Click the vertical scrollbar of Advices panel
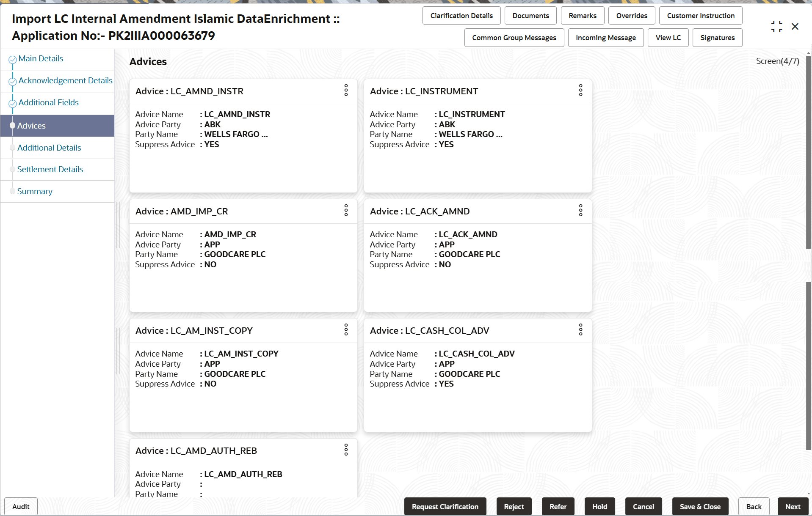Screen dimensions: 812x516 [x=809, y=253]
